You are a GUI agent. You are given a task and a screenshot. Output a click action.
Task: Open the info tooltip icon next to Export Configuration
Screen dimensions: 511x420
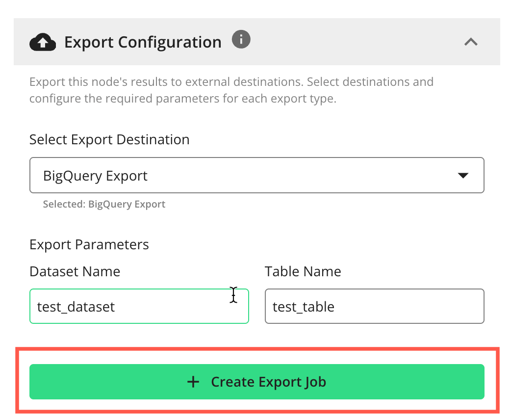[x=241, y=39]
